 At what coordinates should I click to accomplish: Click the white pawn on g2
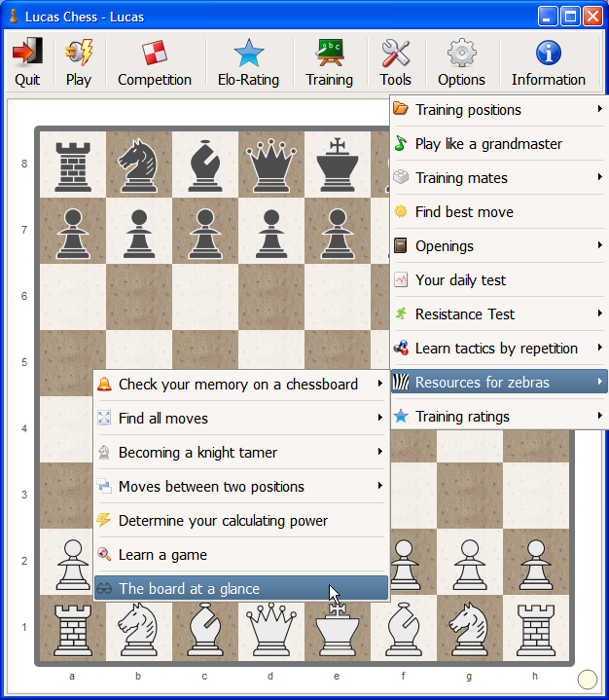(469, 565)
